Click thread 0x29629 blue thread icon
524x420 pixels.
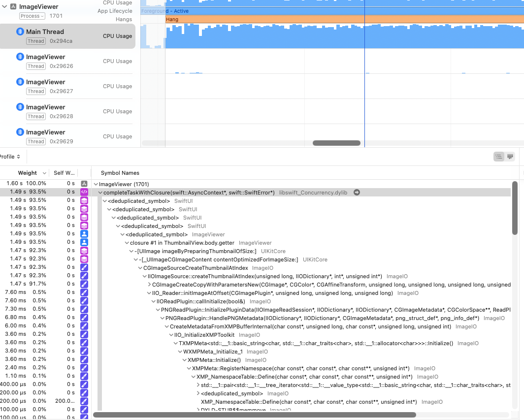click(x=20, y=132)
